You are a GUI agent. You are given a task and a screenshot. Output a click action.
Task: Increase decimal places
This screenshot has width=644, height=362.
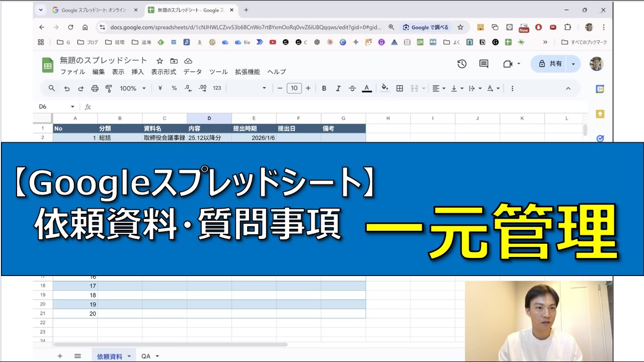coord(203,88)
